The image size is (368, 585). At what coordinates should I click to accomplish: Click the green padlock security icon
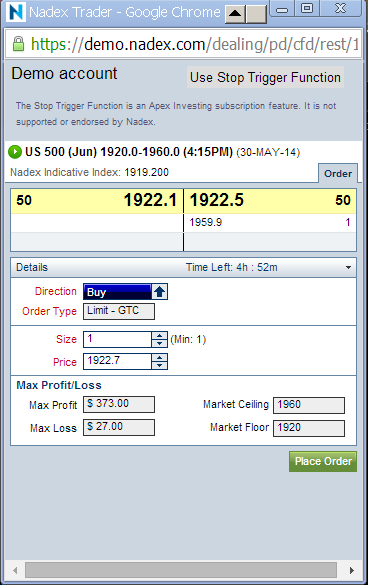18,44
